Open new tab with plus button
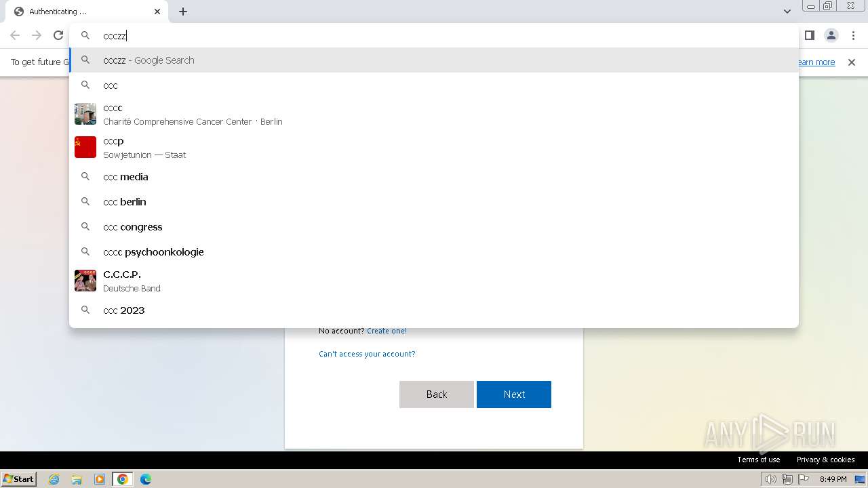Viewport: 868px width, 488px height. coord(183,12)
